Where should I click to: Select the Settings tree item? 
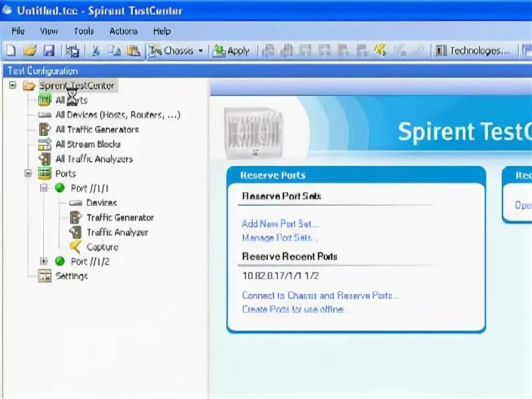[x=71, y=276]
